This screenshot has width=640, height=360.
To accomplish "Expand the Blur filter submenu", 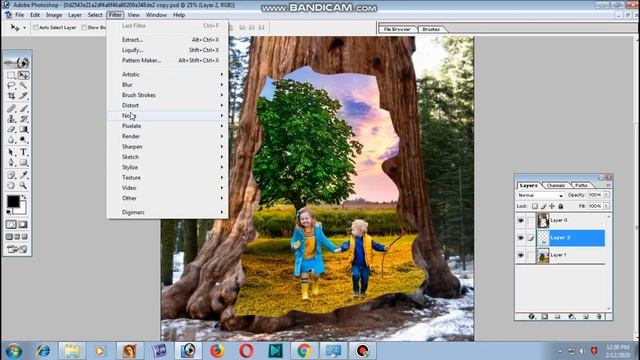I will 167,84.
